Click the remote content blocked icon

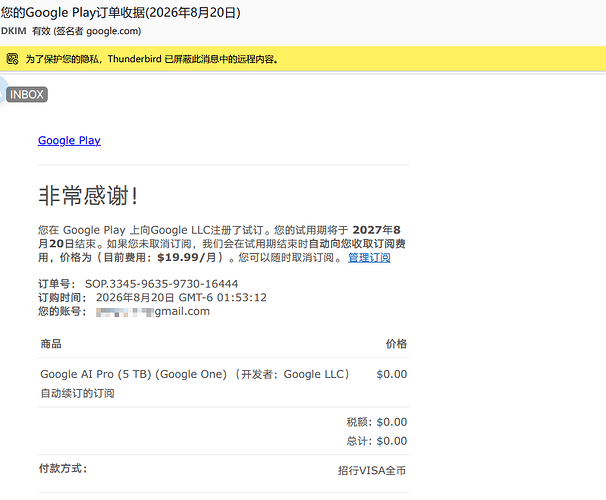click(12, 59)
